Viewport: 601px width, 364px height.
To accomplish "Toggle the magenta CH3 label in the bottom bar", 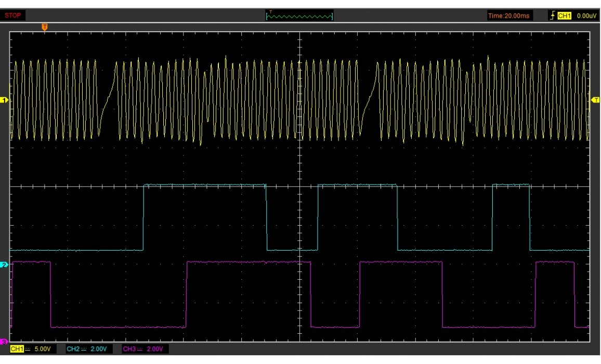I will (x=129, y=349).
